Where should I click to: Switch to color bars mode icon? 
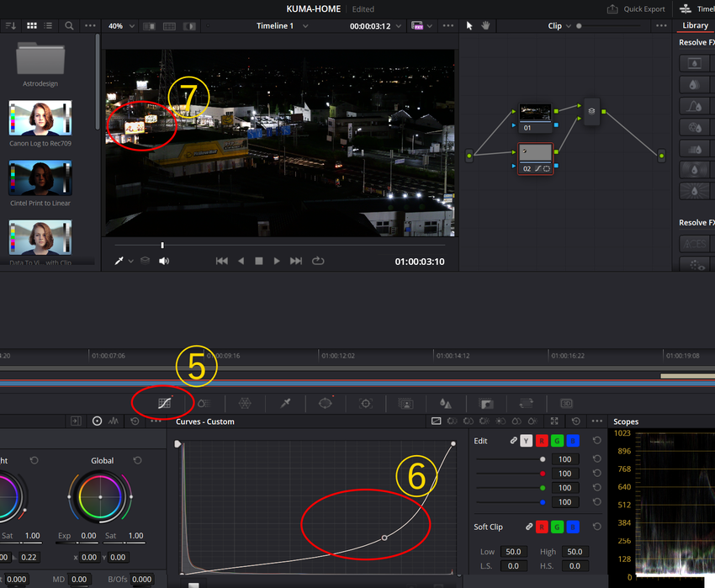pyautogui.click(x=114, y=421)
